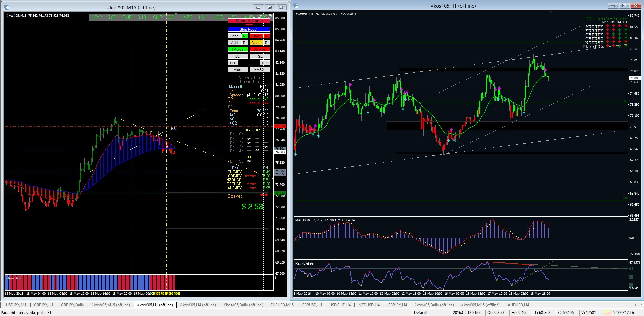Click the GBPJPY row in Pairs list
The width and height of the screenshot is (644, 316).
coord(249,176)
